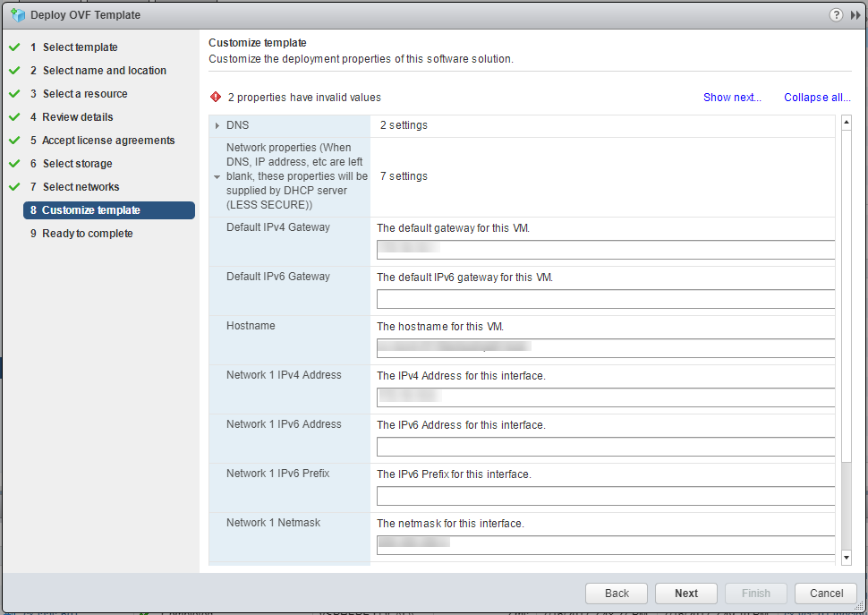Open step 2 Select name and location
The image size is (868, 615).
(x=104, y=71)
